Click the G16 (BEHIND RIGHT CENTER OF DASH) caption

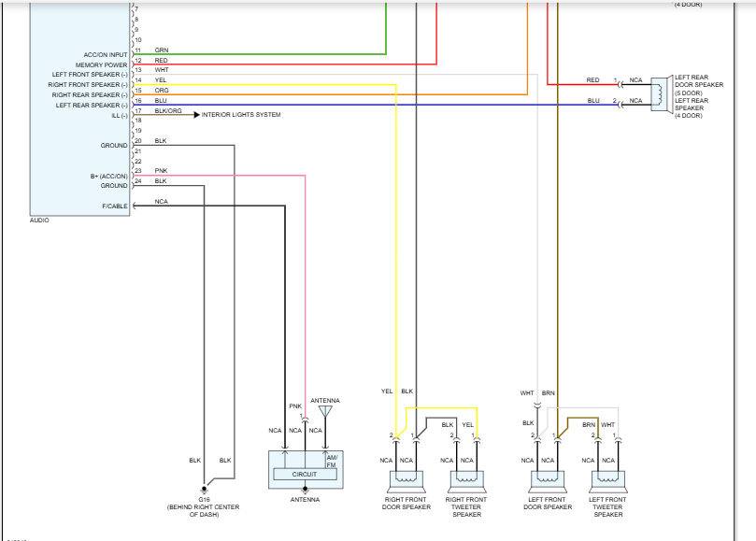(x=204, y=507)
